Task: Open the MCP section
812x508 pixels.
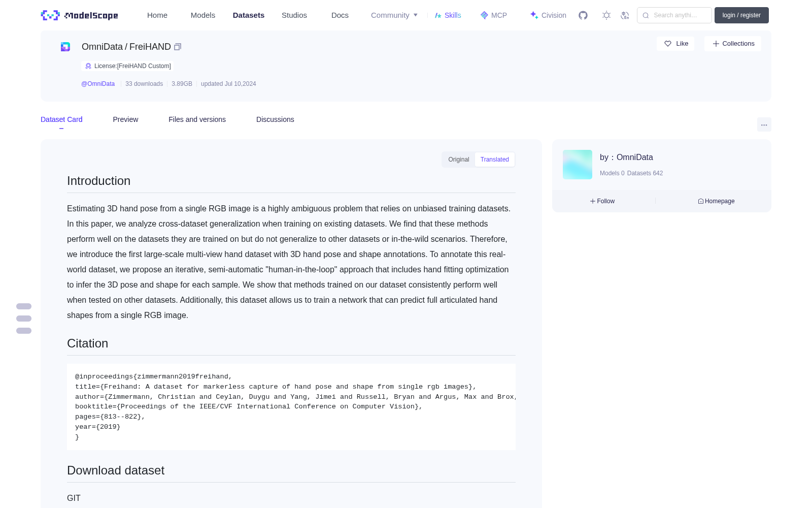Action: click(494, 15)
